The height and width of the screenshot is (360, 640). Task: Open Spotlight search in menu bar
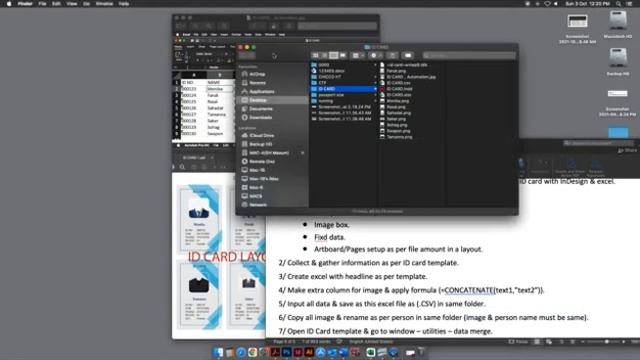tap(618, 4)
